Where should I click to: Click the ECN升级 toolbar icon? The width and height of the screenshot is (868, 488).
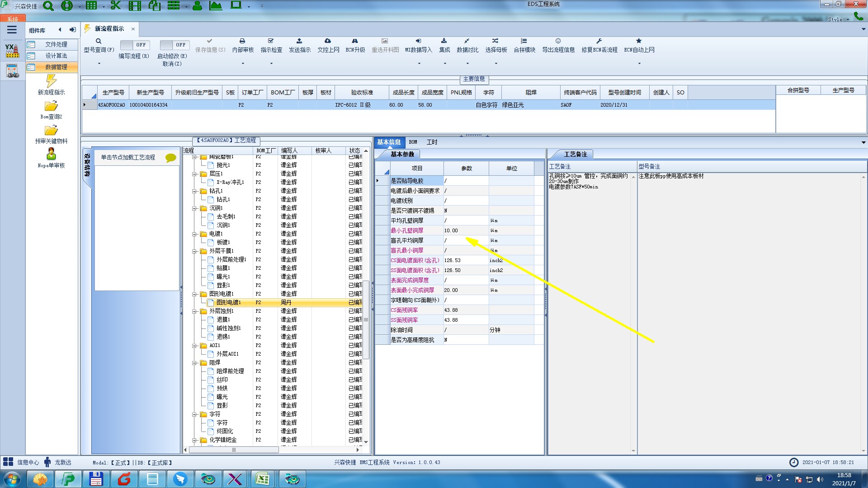tap(355, 41)
